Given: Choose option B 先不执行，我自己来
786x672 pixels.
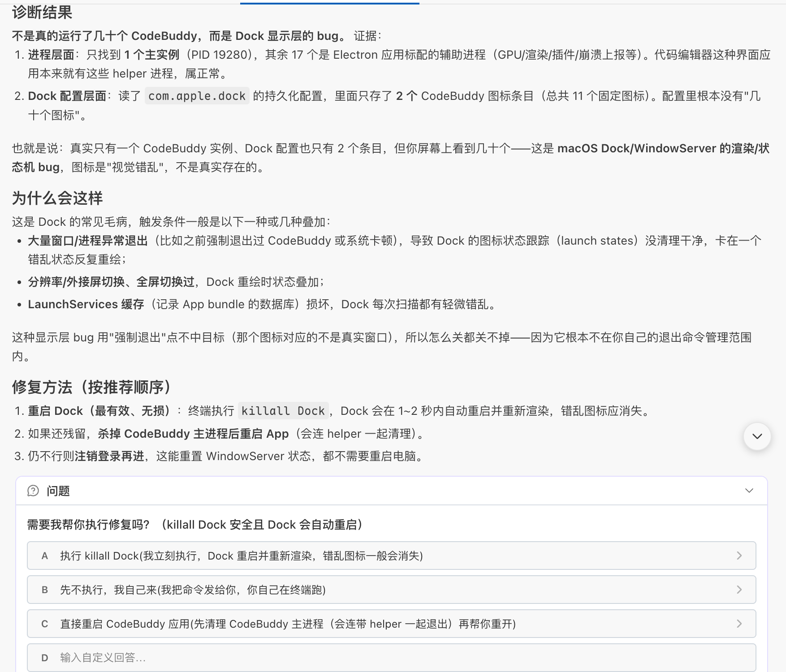Looking at the screenshot, I should coord(391,590).
